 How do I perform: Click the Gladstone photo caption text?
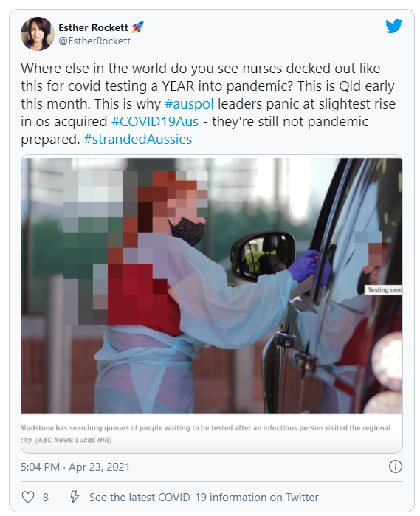point(206,433)
